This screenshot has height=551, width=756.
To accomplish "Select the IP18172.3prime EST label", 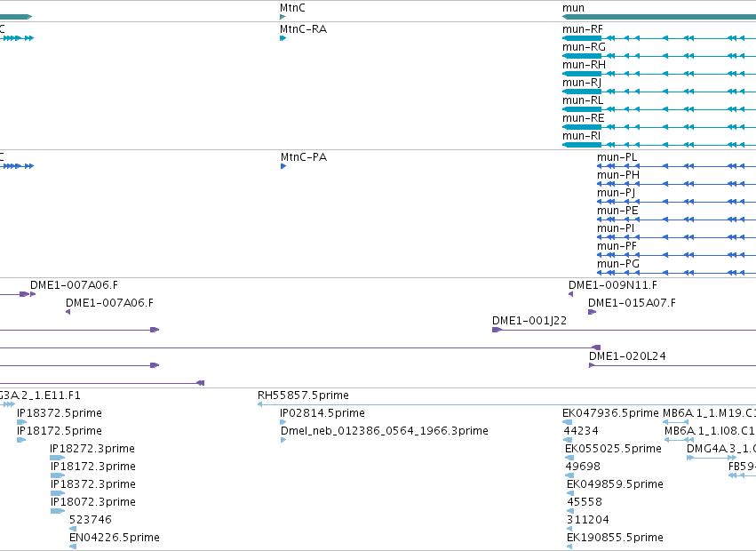I will [x=93, y=467].
